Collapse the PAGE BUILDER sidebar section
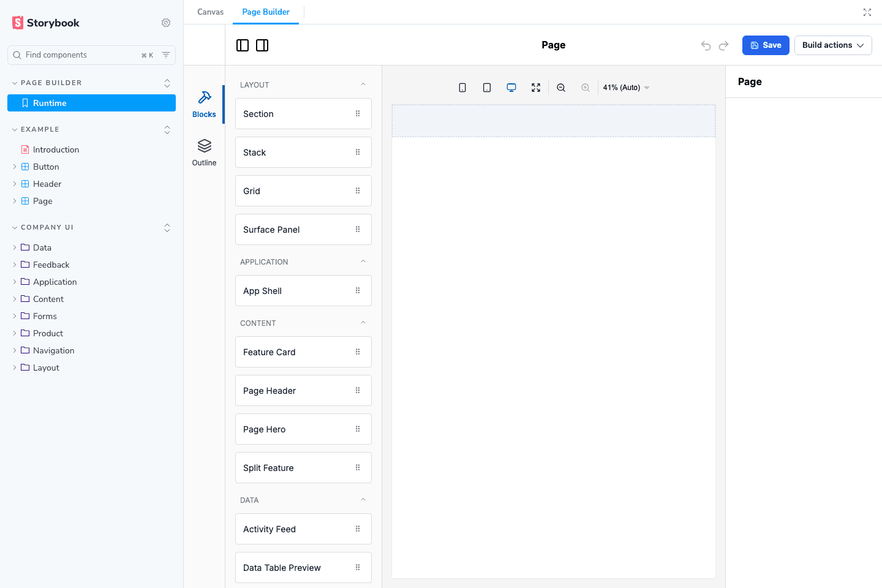882x588 pixels. click(x=47, y=83)
